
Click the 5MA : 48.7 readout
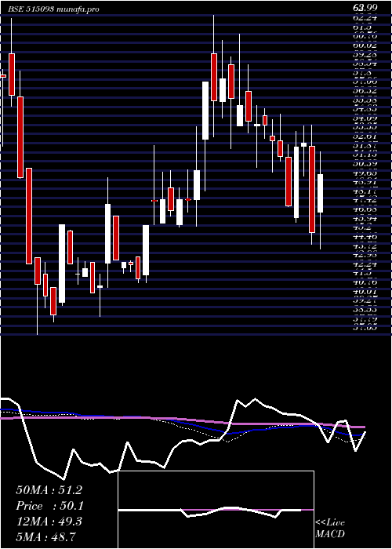pyautogui.click(x=45, y=536)
